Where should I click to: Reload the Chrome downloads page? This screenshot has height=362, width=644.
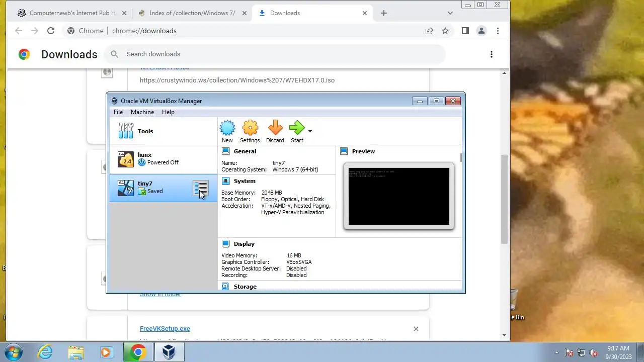pos(51,31)
